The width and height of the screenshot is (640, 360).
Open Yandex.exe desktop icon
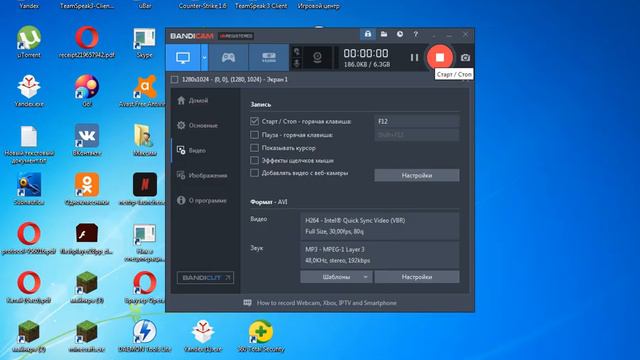point(29,91)
